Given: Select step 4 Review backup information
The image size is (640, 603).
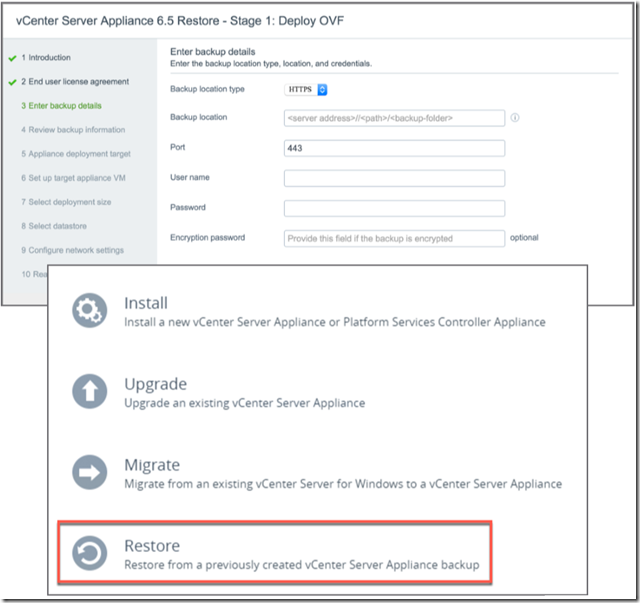Looking at the screenshot, I should 73,130.
